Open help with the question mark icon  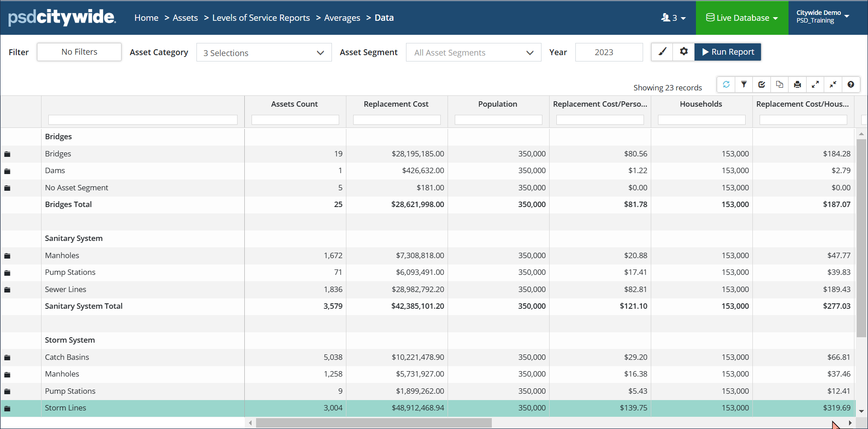851,85
